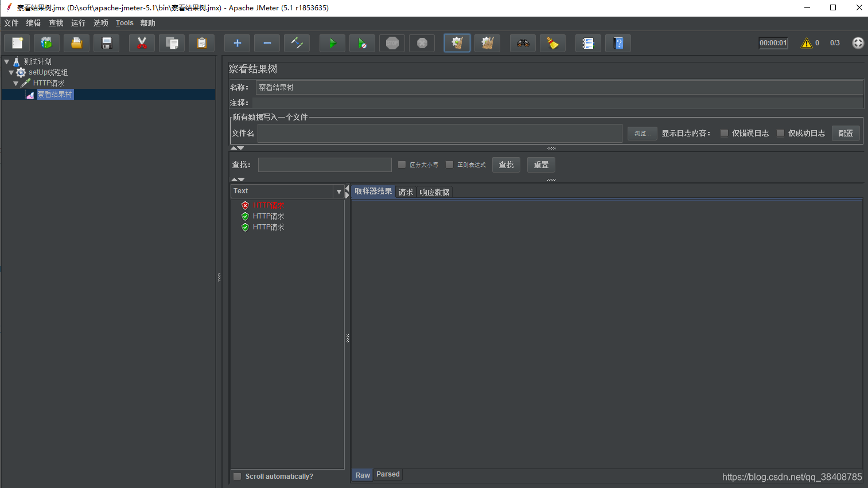Open the 文件 menu

(11, 23)
